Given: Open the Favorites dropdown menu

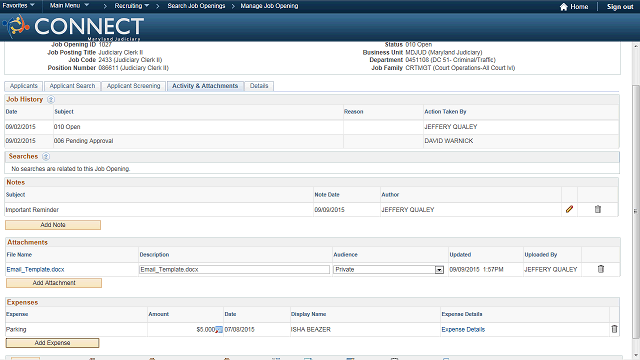Looking at the screenshot, I should click(x=18, y=6).
